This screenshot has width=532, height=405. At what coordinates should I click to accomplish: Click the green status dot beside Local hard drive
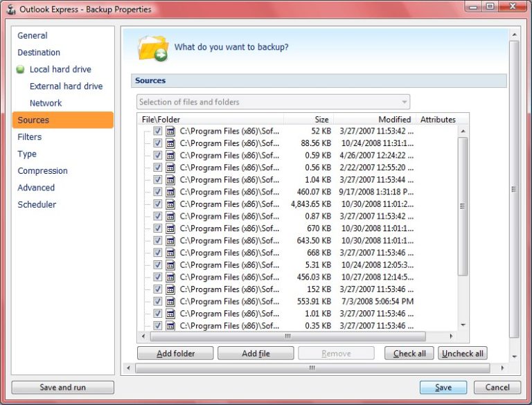click(x=20, y=69)
